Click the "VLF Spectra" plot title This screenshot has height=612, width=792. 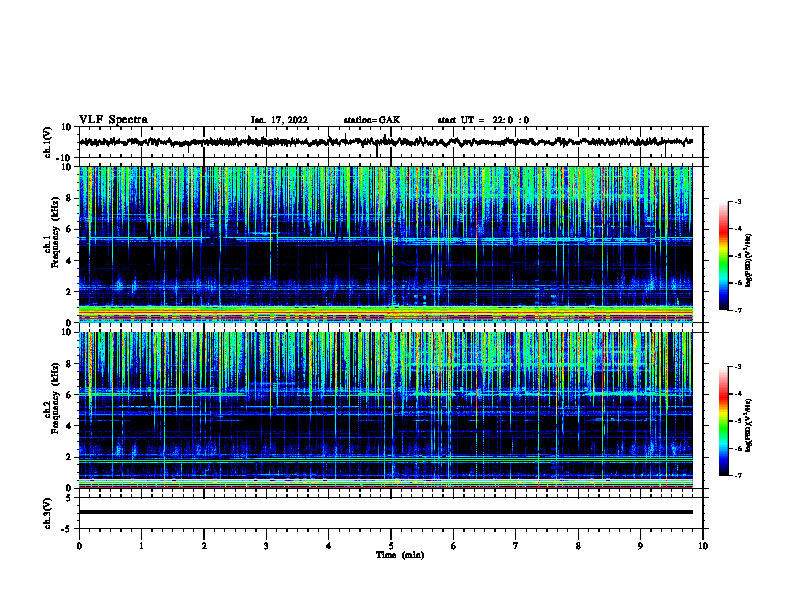click(113, 120)
